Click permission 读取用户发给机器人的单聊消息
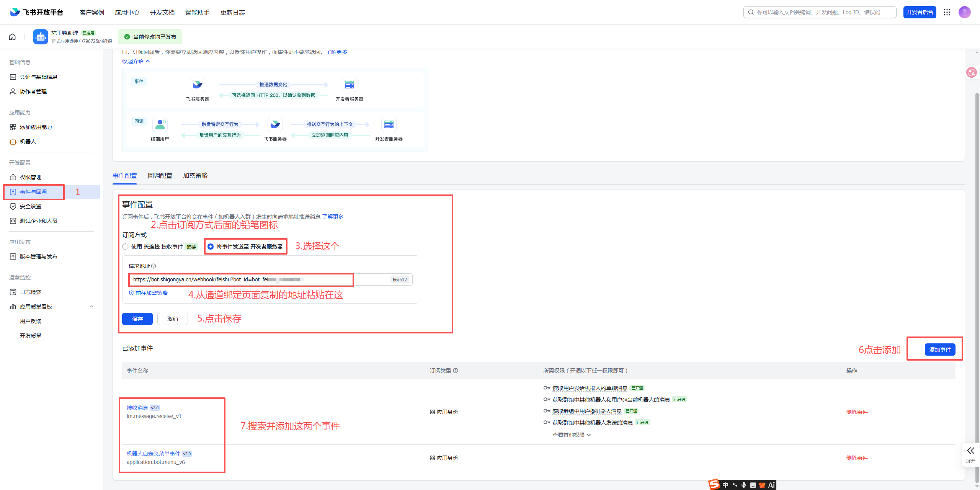980x490 pixels. [x=590, y=388]
